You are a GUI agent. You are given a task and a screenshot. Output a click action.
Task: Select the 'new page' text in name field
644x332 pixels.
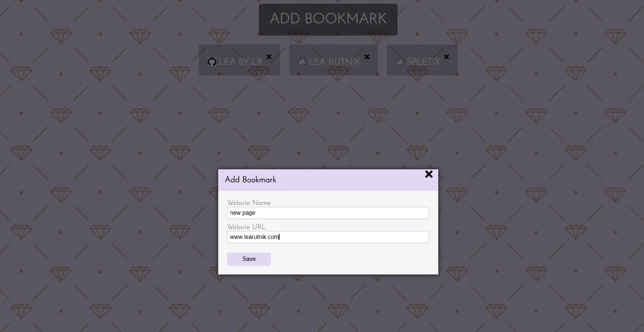pyautogui.click(x=242, y=213)
